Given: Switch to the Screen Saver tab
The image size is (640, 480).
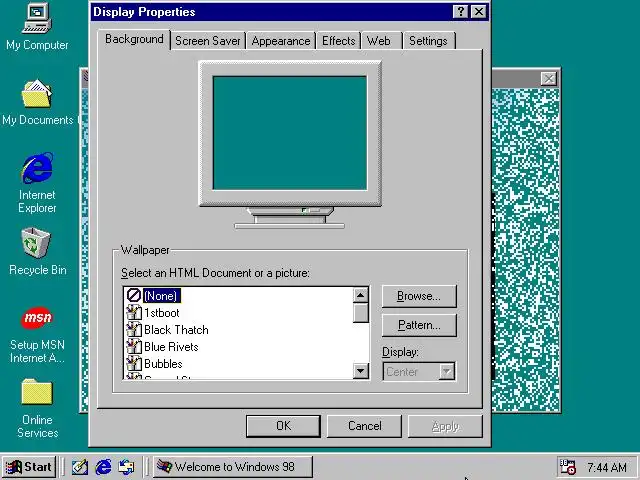Looking at the screenshot, I should coord(208,41).
